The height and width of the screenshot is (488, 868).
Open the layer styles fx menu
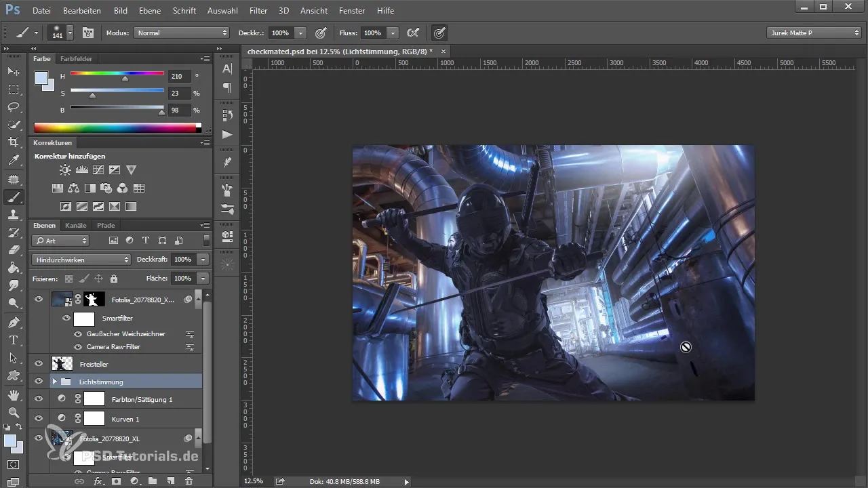tap(98, 481)
